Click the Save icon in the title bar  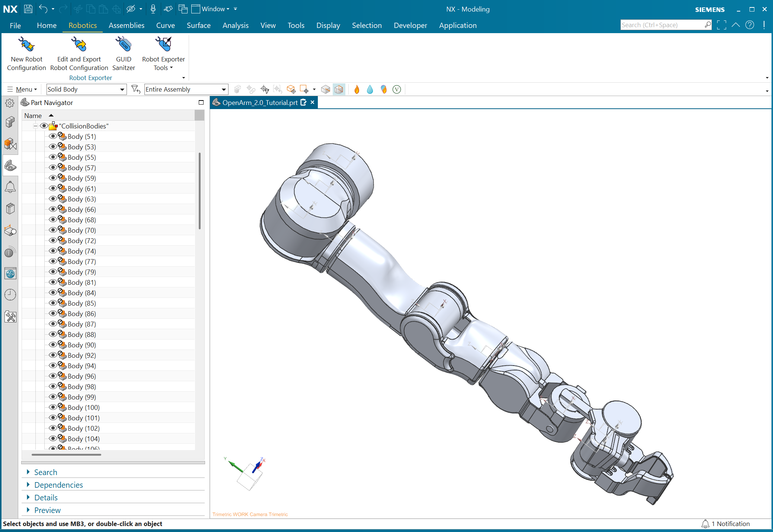(x=28, y=9)
